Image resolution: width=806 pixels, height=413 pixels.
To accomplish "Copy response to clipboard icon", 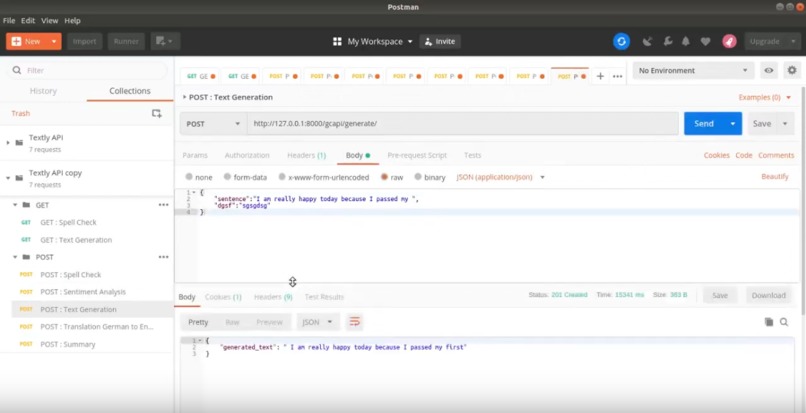I will pyautogui.click(x=768, y=322).
